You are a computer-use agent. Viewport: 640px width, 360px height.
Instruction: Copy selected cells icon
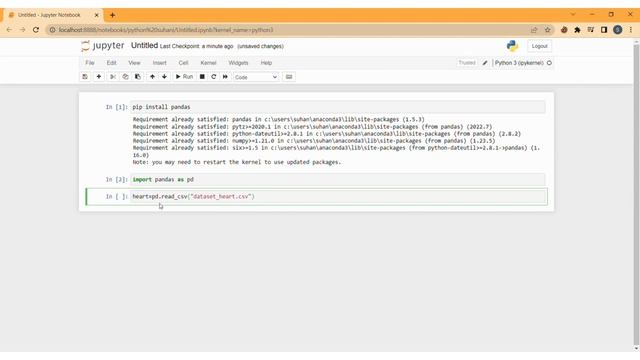click(125, 77)
